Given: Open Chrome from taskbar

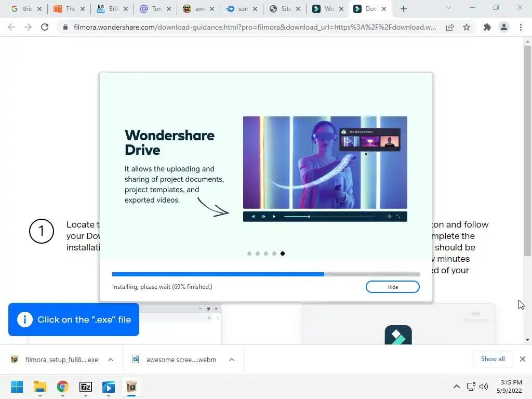Looking at the screenshot, I should point(63,387).
